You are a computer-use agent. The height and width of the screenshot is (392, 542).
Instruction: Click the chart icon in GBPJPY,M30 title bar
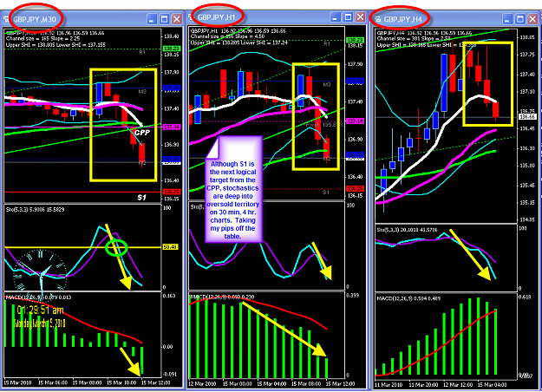point(5,19)
